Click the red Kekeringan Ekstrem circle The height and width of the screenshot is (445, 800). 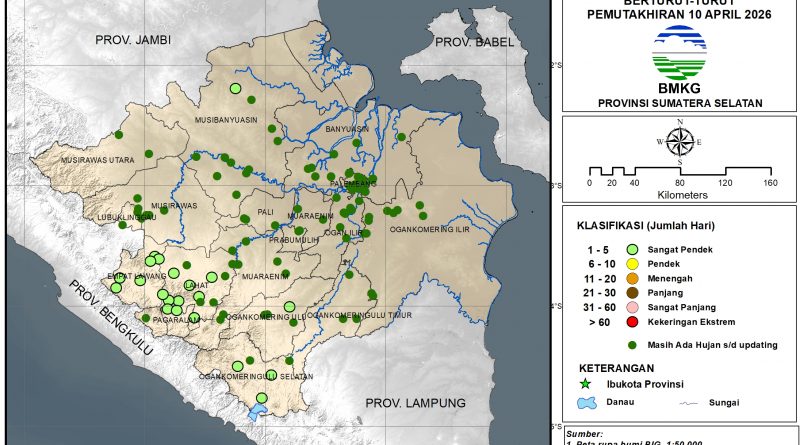631,321
